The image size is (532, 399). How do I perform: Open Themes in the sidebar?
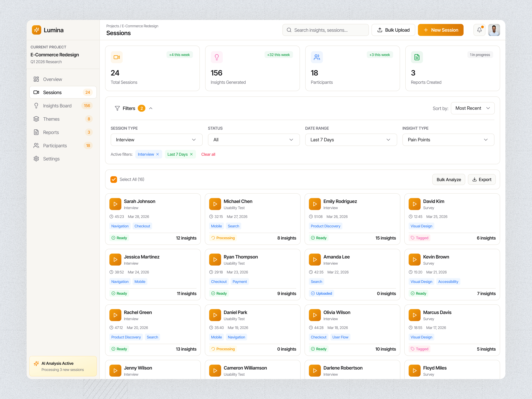click(63, 119)
